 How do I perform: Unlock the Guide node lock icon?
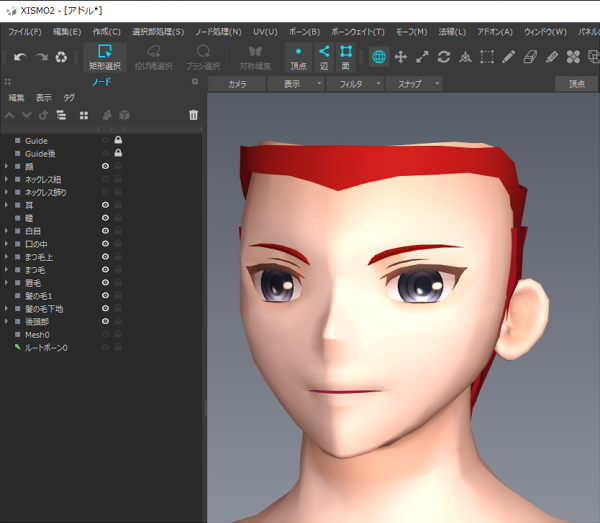[118, 140]
